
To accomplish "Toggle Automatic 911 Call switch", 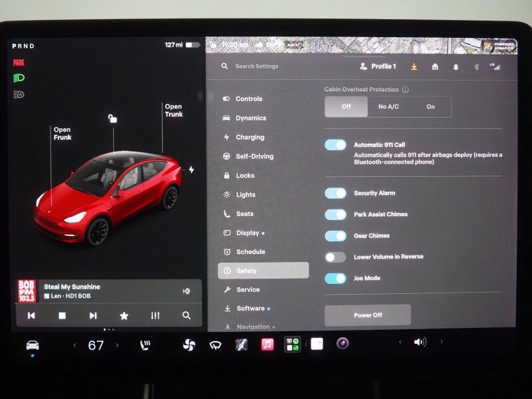I will 336,145.
